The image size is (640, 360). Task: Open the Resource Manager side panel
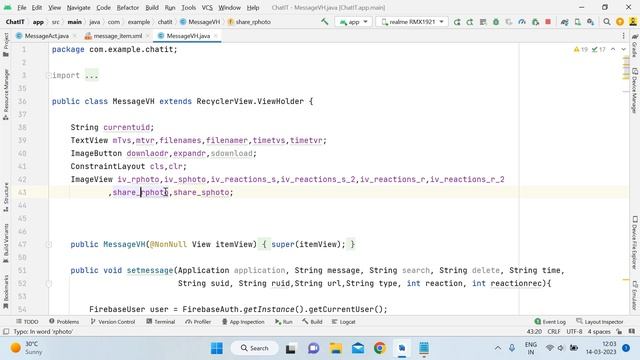(6, 94)
